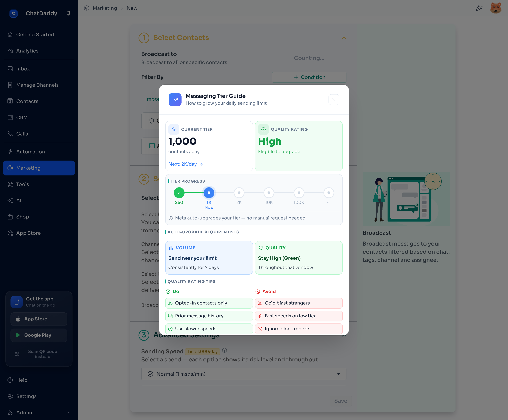The image size is (508, 420).
Task: Click the Save button
Action: click(x=341, y=401)
